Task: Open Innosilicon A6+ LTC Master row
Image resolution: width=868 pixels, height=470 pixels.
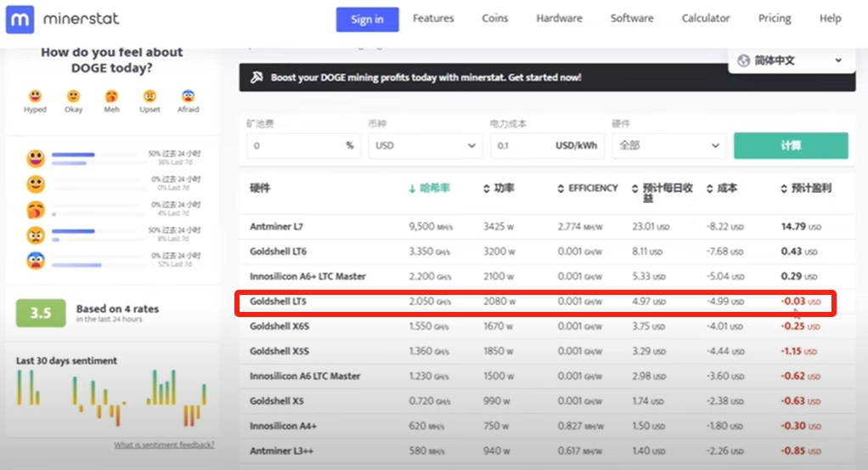Action: coord(547,276)
